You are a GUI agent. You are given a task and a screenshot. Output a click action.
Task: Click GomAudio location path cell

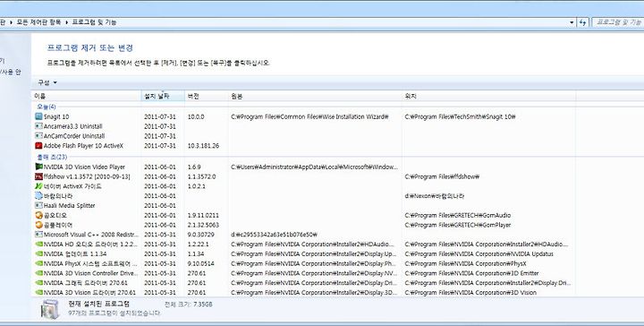[x=458, y=216]
